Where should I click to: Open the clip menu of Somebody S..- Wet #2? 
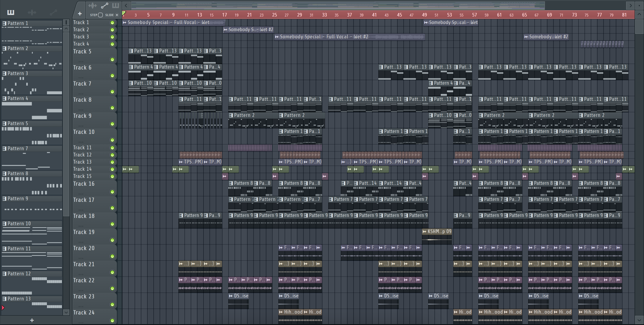point(225,30)
